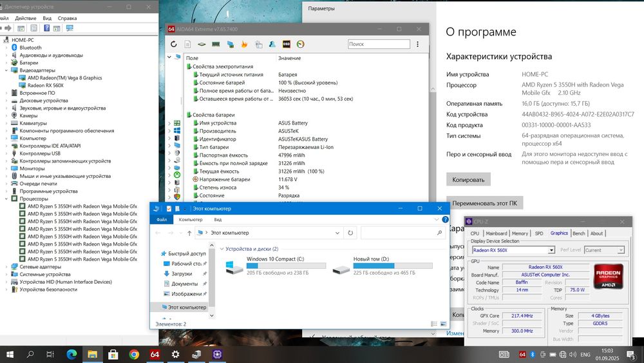644x363 pixels.
Task: Open Справка menu in Device Manager
Action: coord(68,18)
